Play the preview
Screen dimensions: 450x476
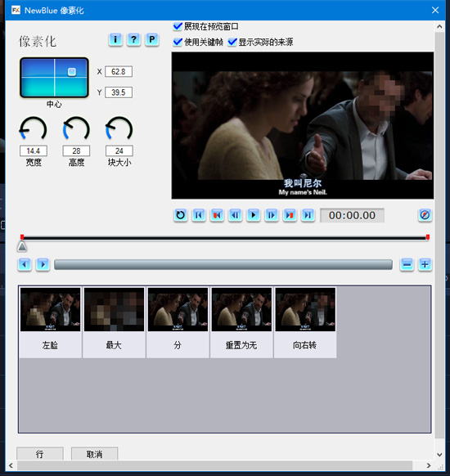point(254,215)
